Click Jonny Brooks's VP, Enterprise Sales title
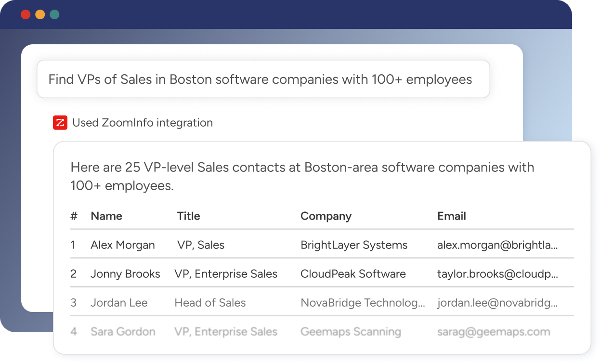 226,274
